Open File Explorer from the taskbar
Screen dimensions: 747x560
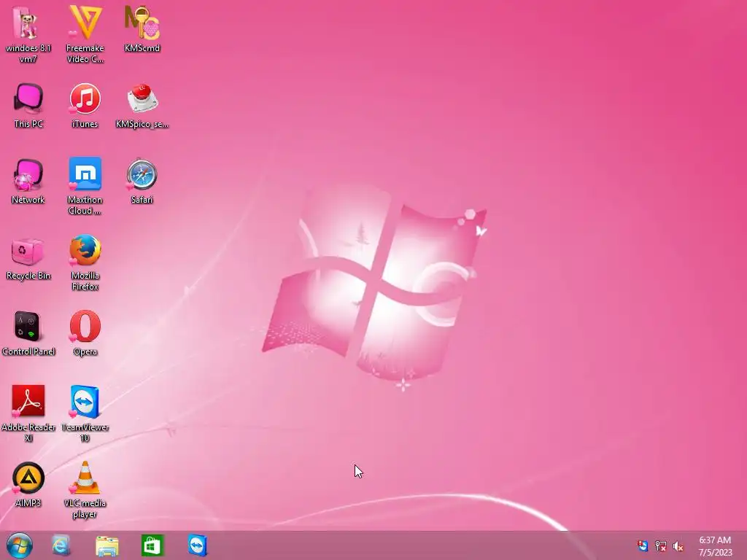(x=107, y=545)
